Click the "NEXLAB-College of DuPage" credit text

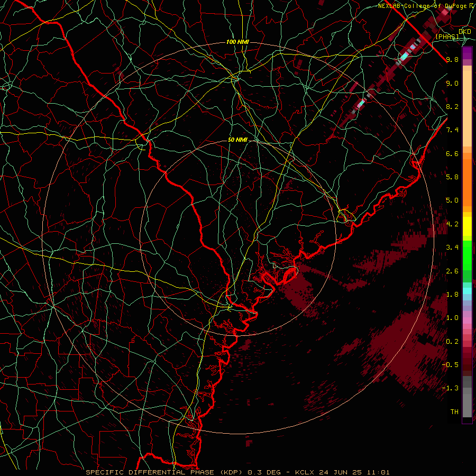point(424,6)
